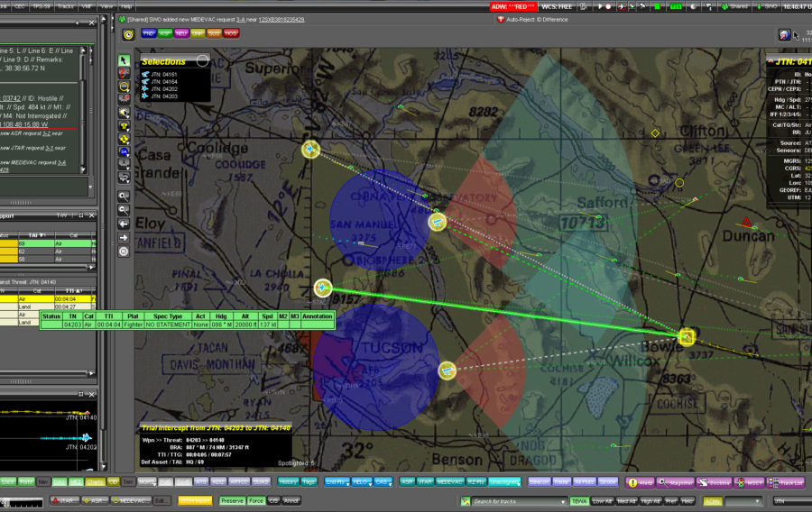Click the Fighter cell in track tooltip table
812x512 pixels.
point(134,325)
